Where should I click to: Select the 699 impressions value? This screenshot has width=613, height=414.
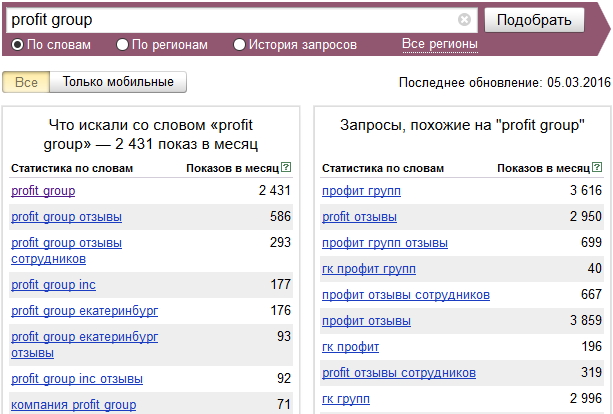pyautogui.click(x=591, y=242)
